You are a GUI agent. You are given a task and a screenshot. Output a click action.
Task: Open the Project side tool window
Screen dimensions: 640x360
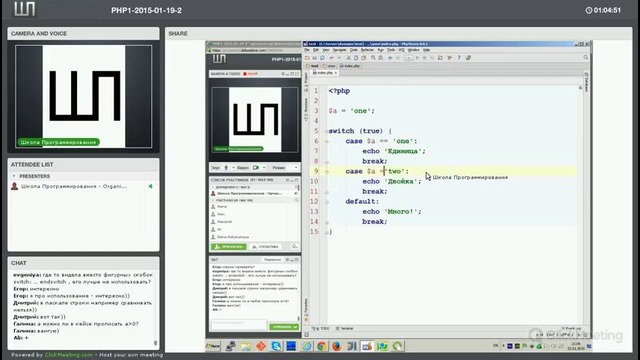pos(306,81)
